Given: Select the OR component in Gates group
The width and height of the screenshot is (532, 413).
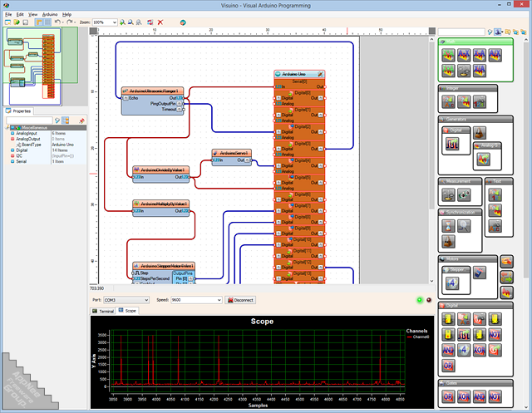Looking at the screenshot, I should (x=448, y=396).
